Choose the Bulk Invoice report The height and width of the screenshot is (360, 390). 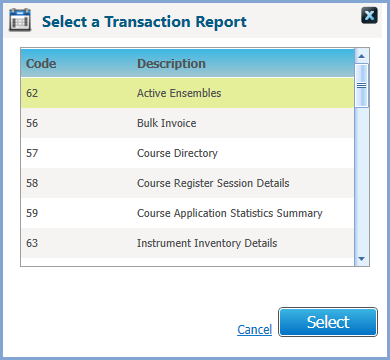tap(188, 123)
